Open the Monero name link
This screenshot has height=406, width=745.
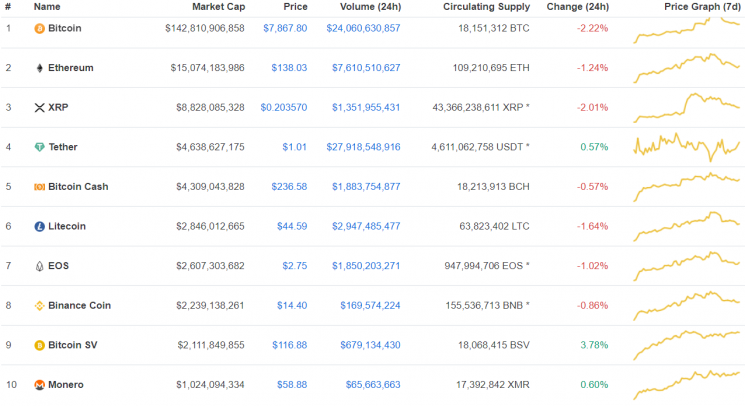[66, 385]
